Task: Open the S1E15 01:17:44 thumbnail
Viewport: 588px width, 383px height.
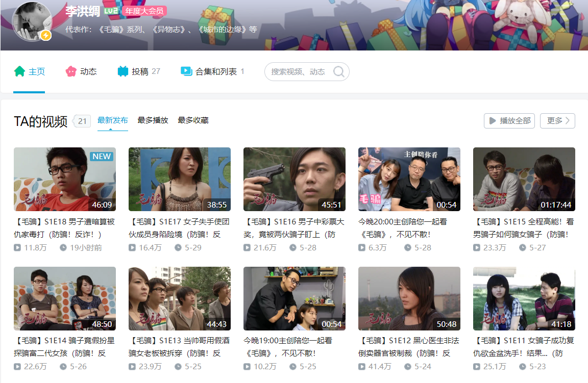Action: point(524,179)
